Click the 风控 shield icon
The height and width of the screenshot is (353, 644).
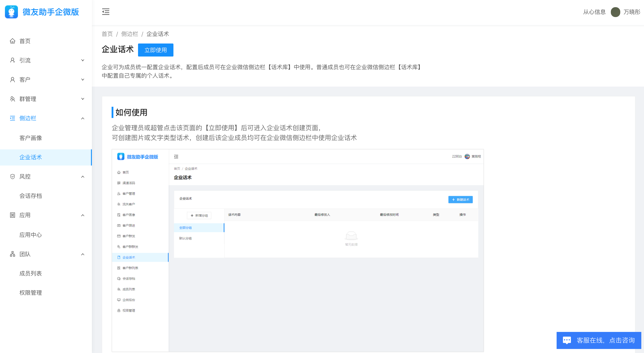pyautogui.click(x=13, y=176)
